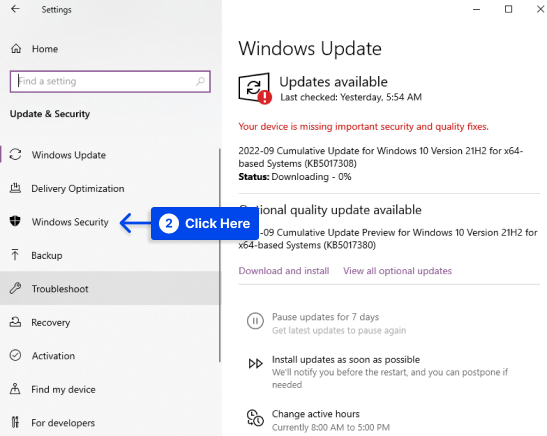Image resolution: width=547 pixels, height=436 pixels.
Task: Click Pause updates for 7 days
Action: pos(325,317)
